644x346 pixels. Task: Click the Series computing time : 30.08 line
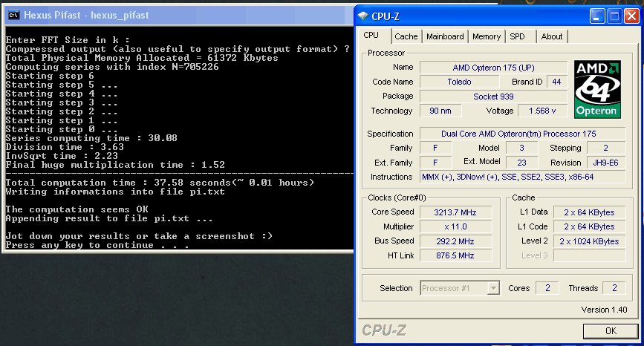point(91,138)
